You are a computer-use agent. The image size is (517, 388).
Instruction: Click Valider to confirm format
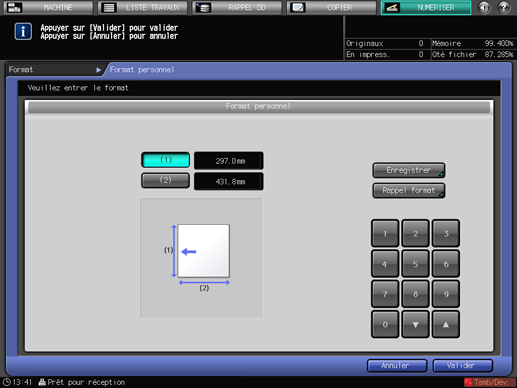coord(463,366)
